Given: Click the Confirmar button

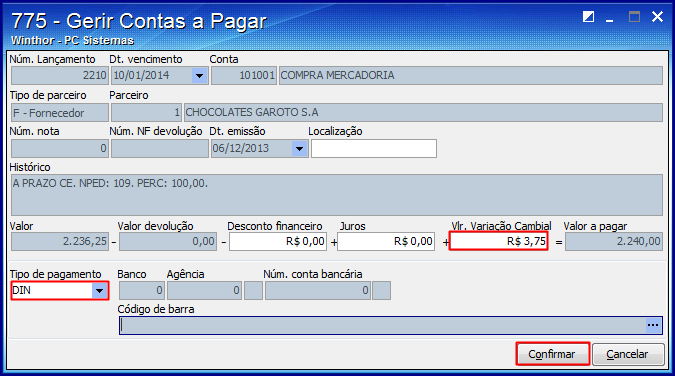Looking at the screenshot, I should [552, 354].
